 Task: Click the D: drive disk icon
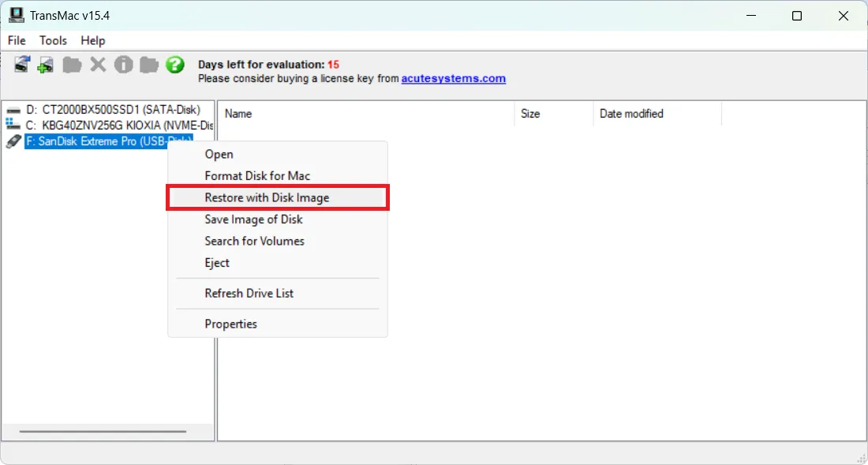pos(14,111)
